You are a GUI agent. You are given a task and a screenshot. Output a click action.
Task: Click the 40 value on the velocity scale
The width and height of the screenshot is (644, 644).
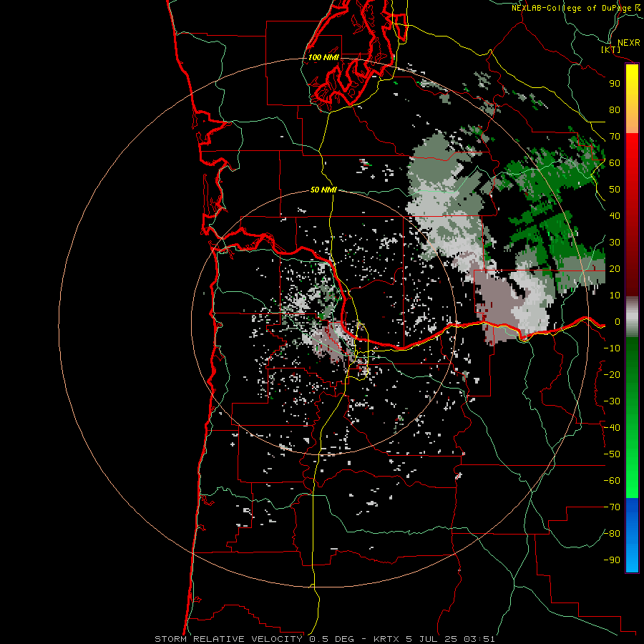[x=615, y=216]
